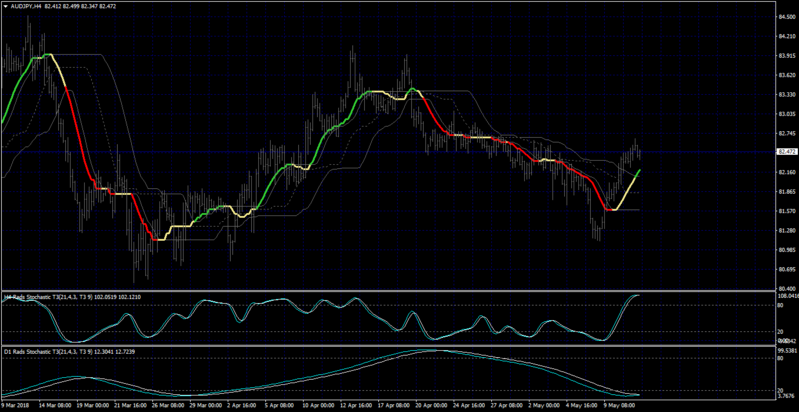
Task: Click the 3.7676 scale value in D1 panel
Action: pos(787,396)
